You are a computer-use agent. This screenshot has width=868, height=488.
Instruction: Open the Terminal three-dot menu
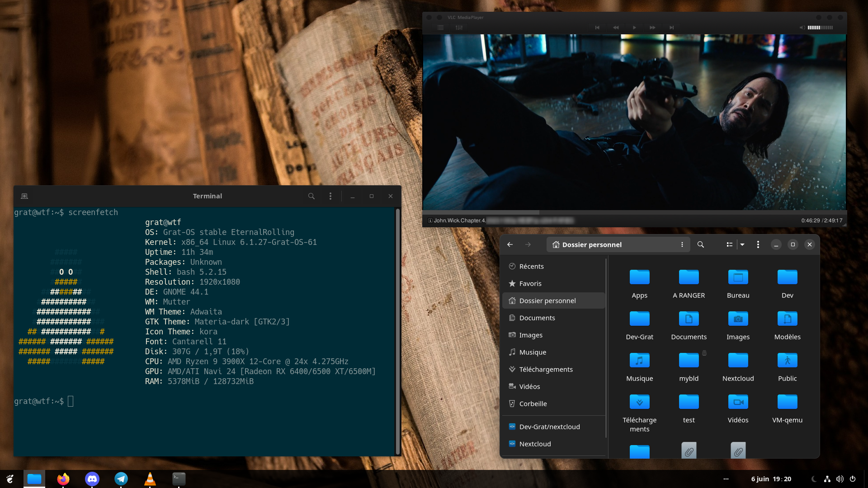[330, 196]
